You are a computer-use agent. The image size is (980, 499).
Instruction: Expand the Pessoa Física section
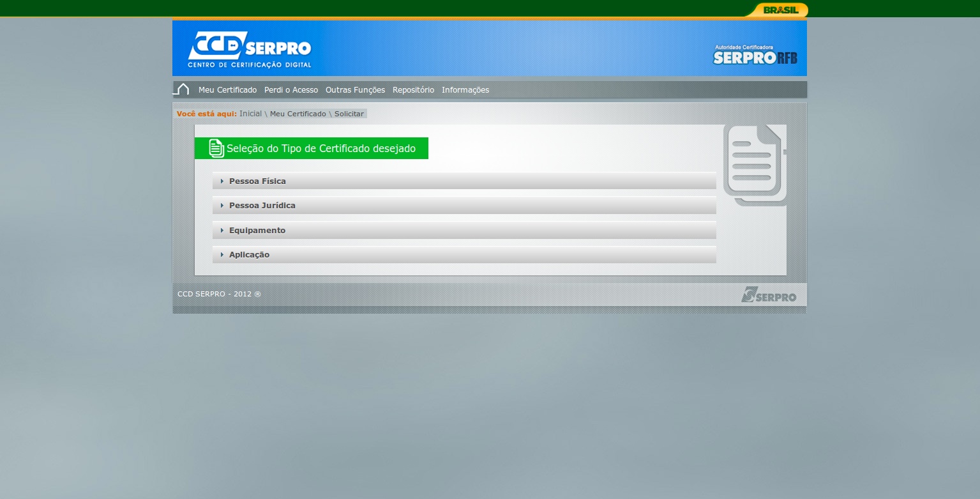click(257, 181)
